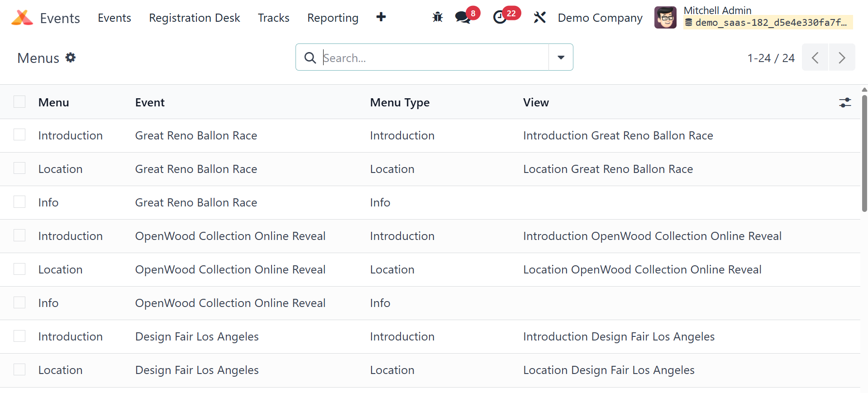Open the debug bug icon menu

click(437, 18)
